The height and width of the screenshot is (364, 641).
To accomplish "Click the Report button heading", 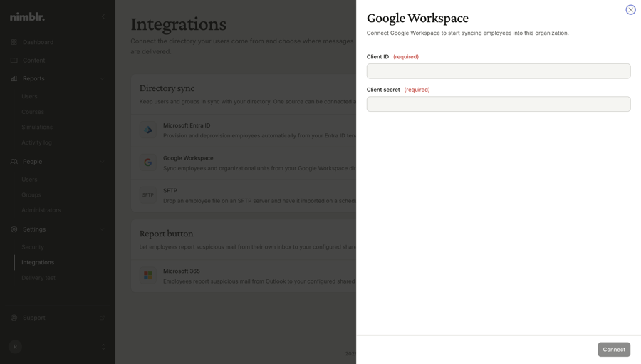I will point(166,234).
